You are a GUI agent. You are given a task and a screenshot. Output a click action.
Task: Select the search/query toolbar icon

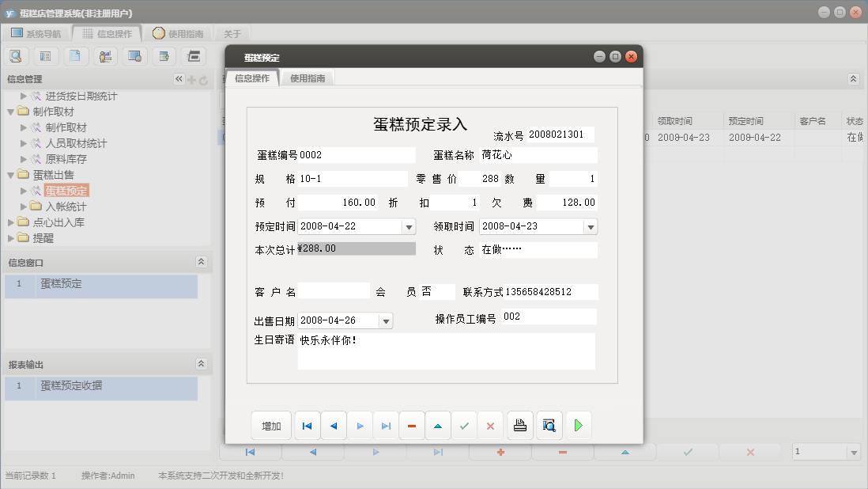(x=16, y=56)
